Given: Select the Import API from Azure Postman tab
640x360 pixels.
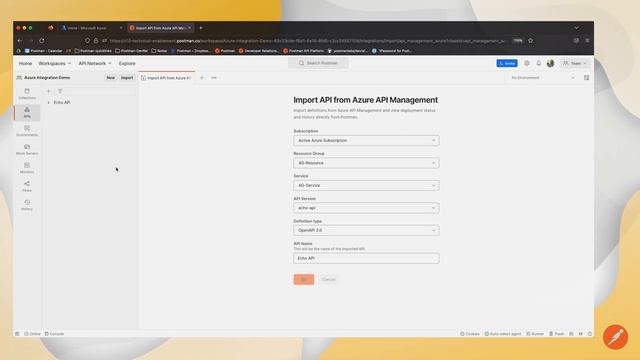Looking at the screenshot, I should 167,78.
